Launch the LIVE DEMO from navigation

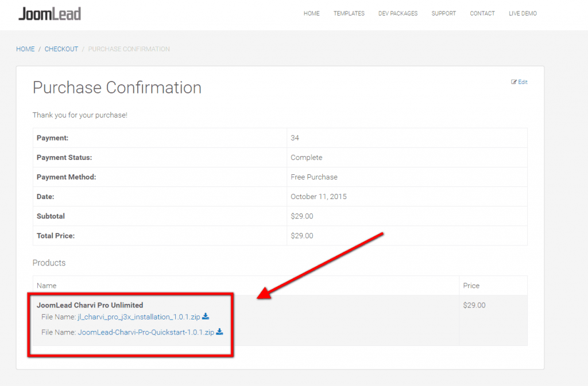click(x=522, y=13)
